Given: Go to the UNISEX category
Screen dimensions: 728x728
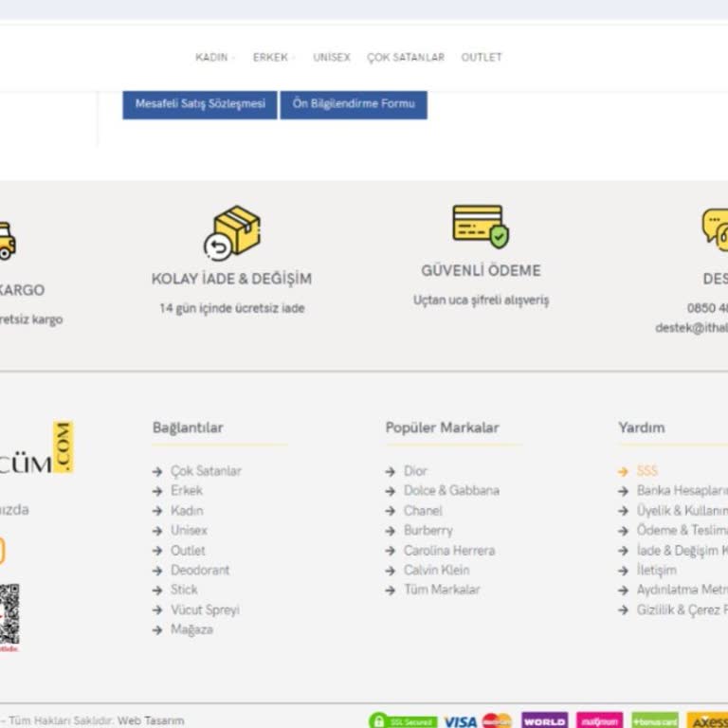Looking at the screenshot, I should pyautogui.click(x=332, y=57).
